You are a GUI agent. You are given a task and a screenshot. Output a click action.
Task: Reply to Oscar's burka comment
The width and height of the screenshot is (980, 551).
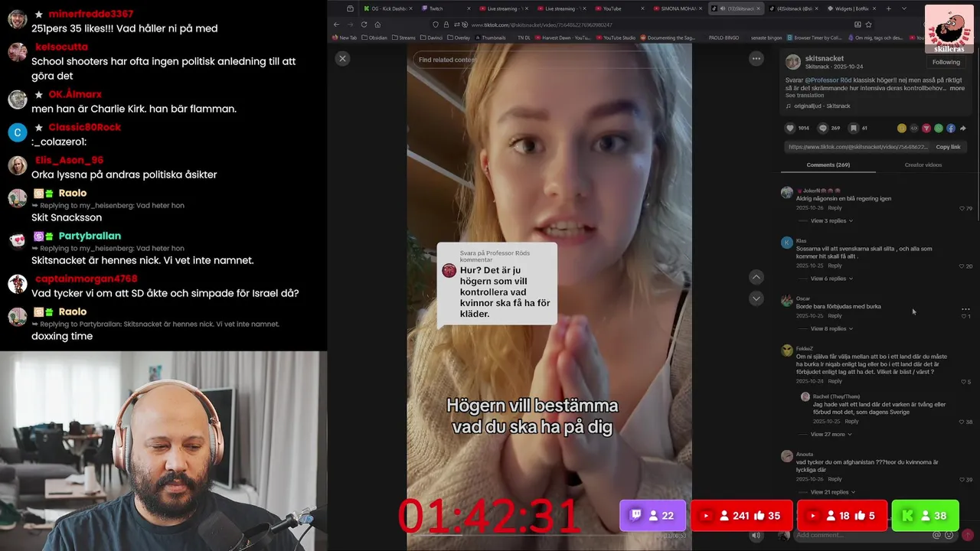tap(835, 315)
